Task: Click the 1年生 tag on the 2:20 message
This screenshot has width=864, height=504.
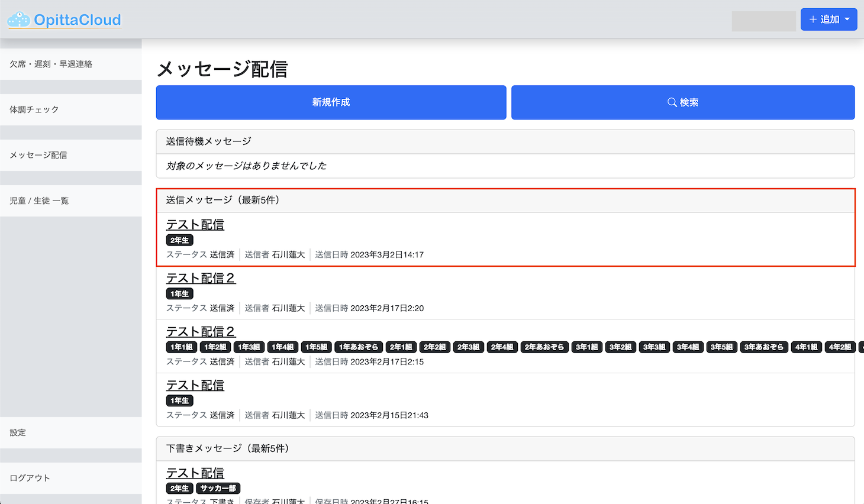Action: point(180,293)
